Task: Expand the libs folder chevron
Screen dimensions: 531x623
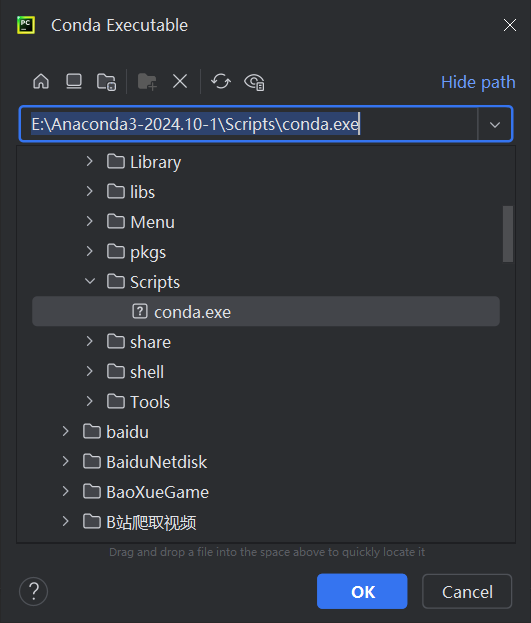Action: click(90, 192)
